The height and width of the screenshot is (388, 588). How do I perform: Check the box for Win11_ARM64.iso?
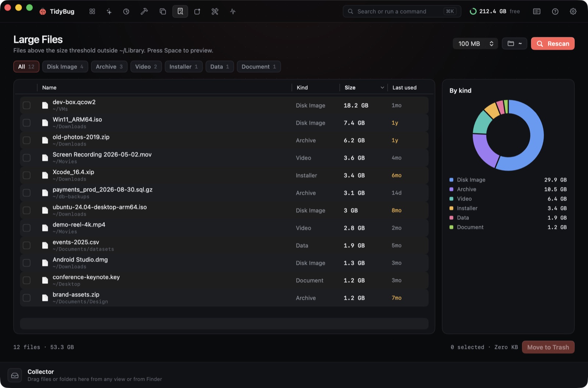[26, 123]
